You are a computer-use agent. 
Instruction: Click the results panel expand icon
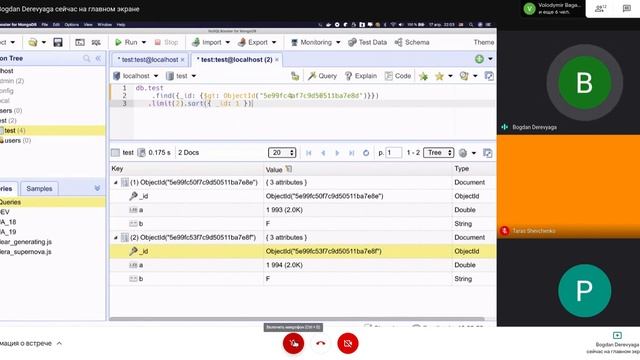pyautogui.click(x=487, y=153)
